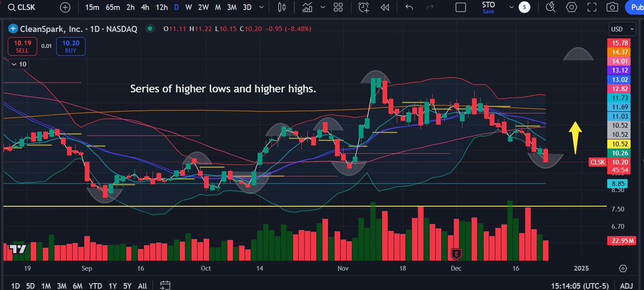Image resolution: width=644 pixels, height=290 pixels.
Task: Create an alert with clock icon
Action: 364,8
